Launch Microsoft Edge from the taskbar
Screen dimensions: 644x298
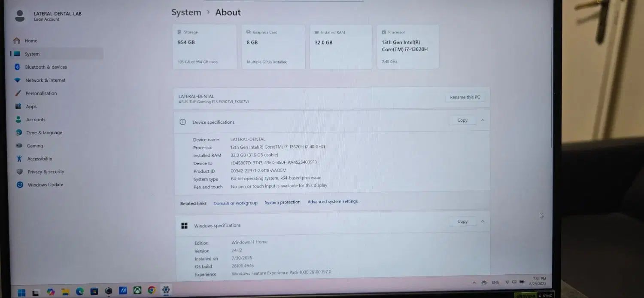pyautogui.click(x=79, y=292)
